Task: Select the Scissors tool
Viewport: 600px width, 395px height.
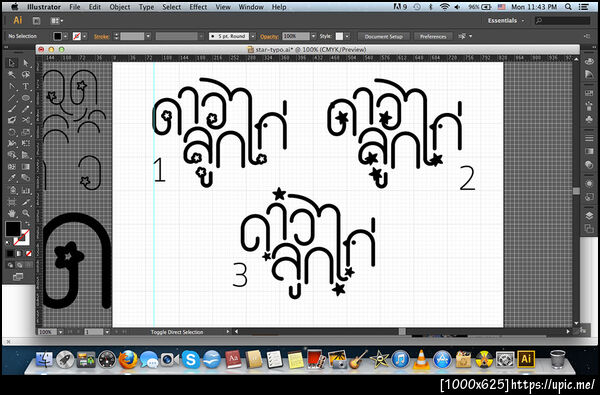Action: 26,121
